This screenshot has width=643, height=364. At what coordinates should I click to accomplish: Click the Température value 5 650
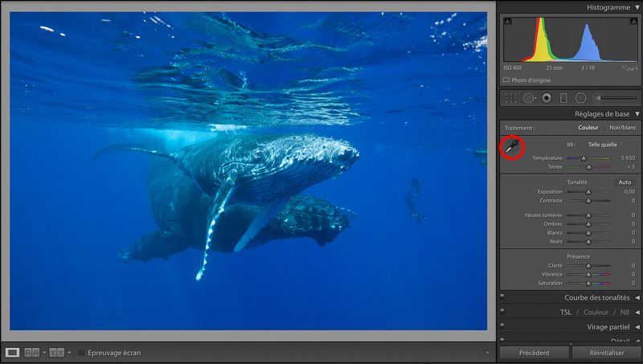(628, 157)
